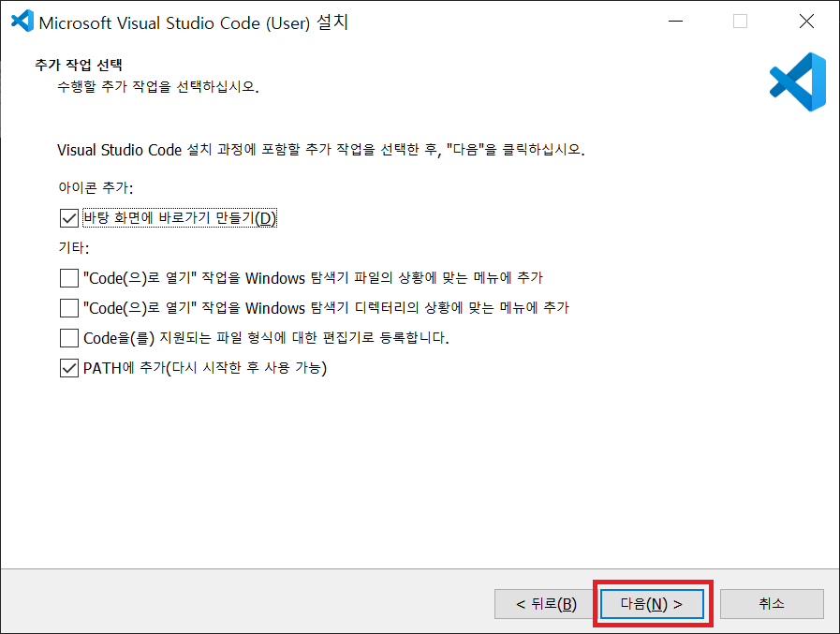
Task: Enable "Code(으)로 열기" for Explorer directory context menu
Action: coord(69,308)
